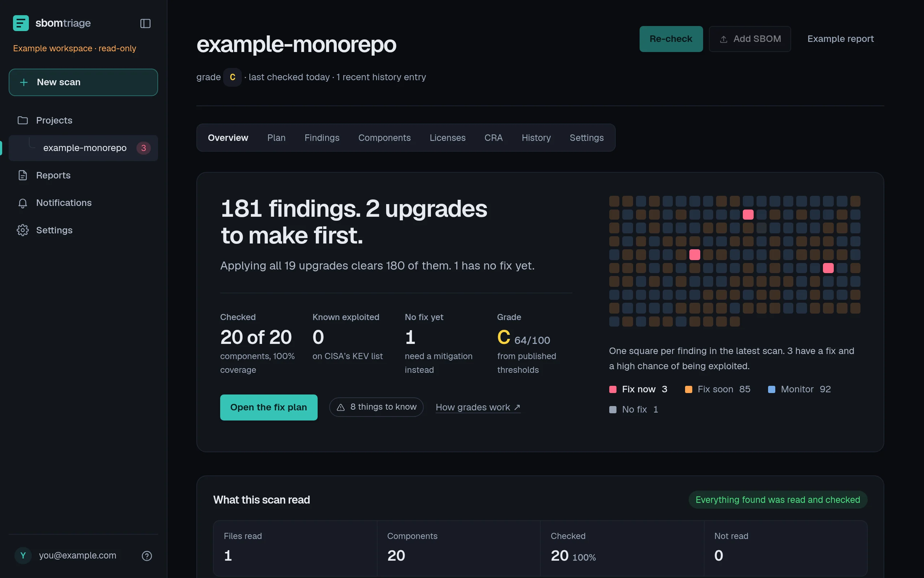Screen dimensions: 924x578
Task: Click the you@example.com account label
Action: [78, 556]
